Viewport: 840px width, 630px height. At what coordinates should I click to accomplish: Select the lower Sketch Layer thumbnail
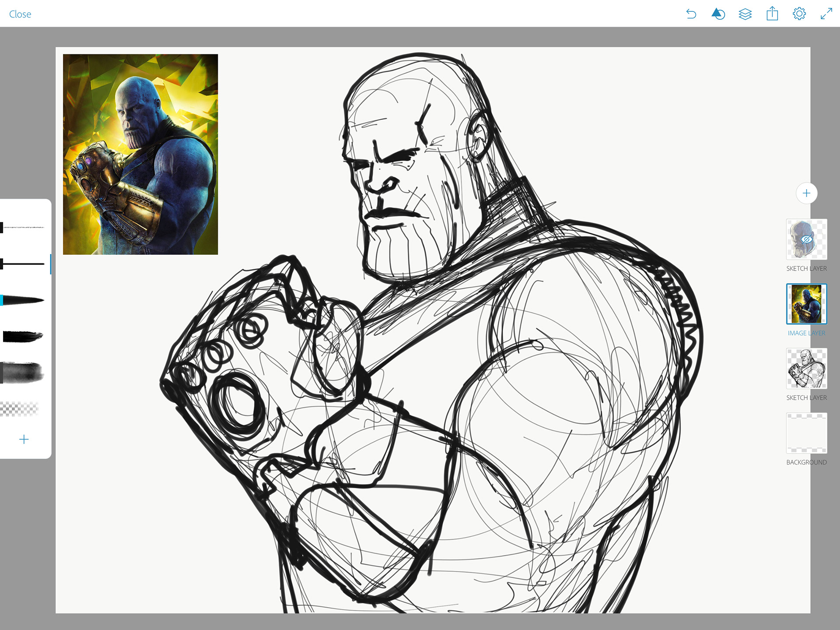tap(806, 369)
